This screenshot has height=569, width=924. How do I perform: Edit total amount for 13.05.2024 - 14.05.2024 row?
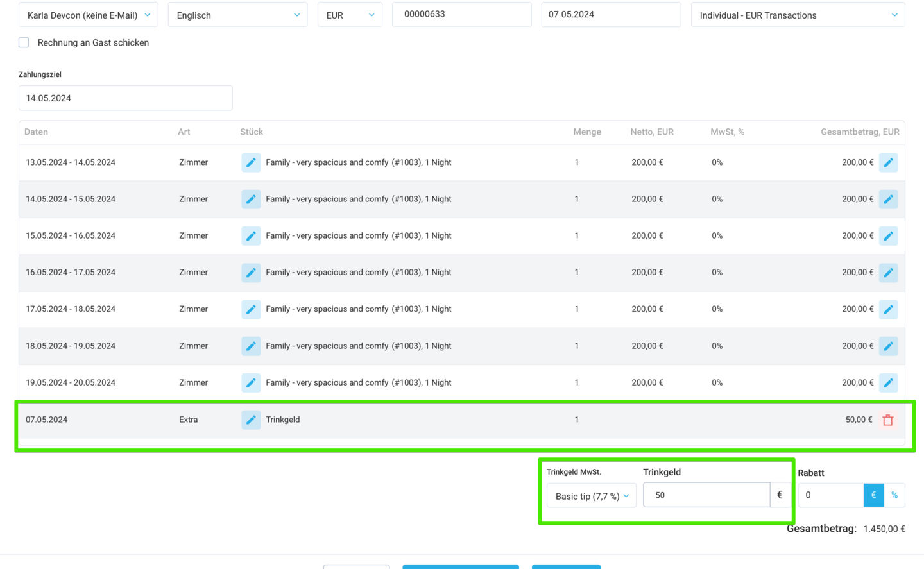(888, 162)
